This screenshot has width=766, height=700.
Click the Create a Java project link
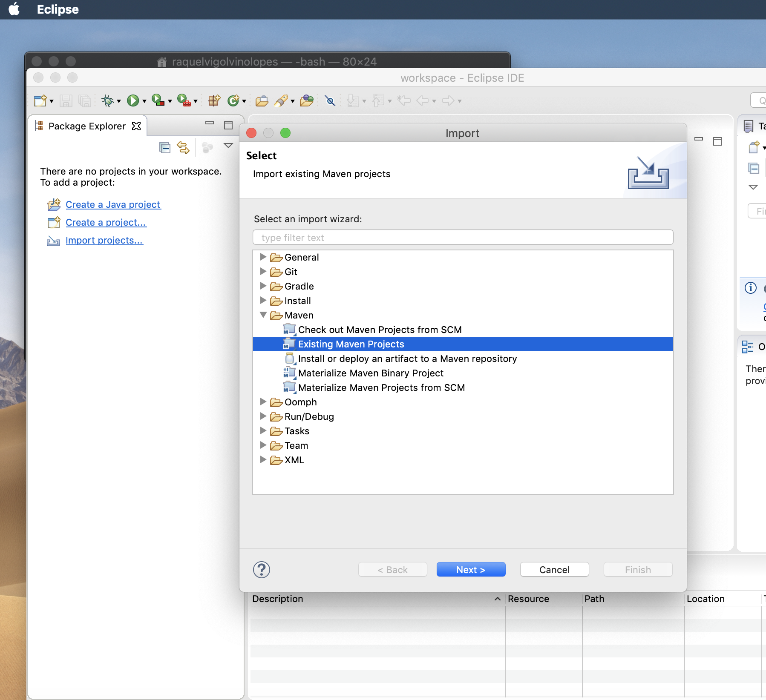pyautogui.click(x=113, y=204)
